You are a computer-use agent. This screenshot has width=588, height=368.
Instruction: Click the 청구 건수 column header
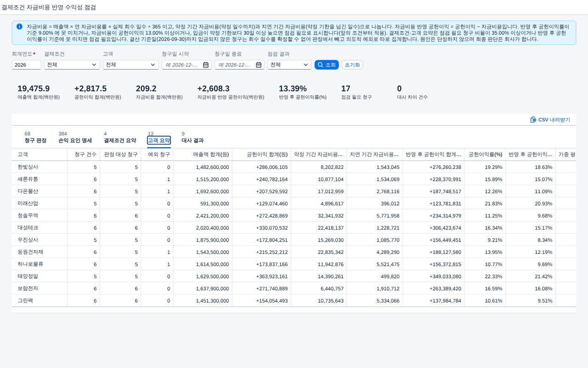(x=84, y=155)
